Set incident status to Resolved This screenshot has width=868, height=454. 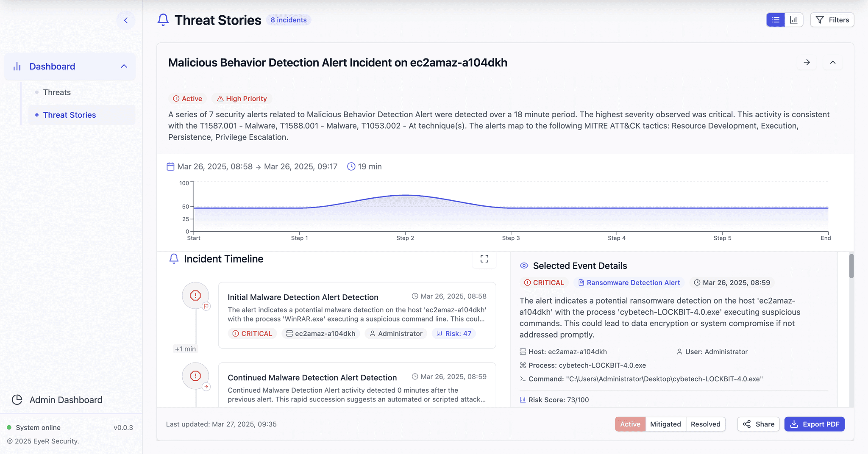pos(705,424)
